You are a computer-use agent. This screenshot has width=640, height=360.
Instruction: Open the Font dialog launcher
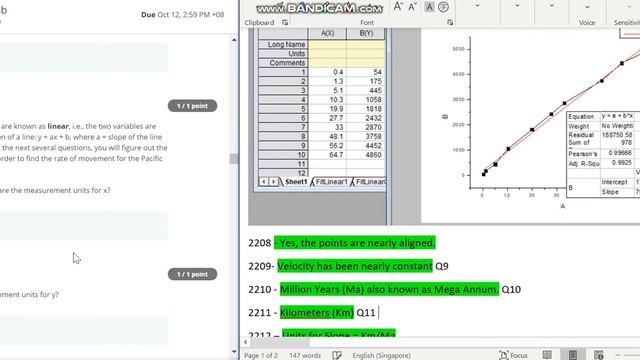click(x=450, y=22)
